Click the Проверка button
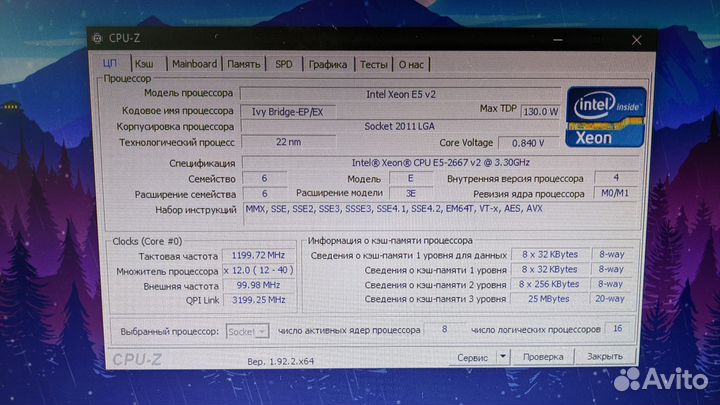Image resolution: width=720 pixels, height=405 pixels. click(x=543, y=355)
